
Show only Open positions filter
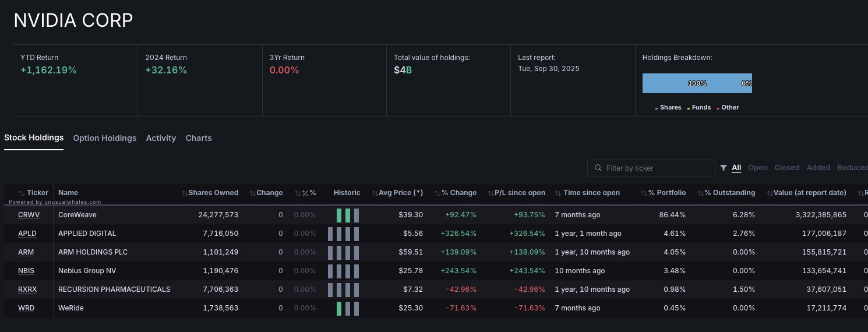tap(757, 168)
